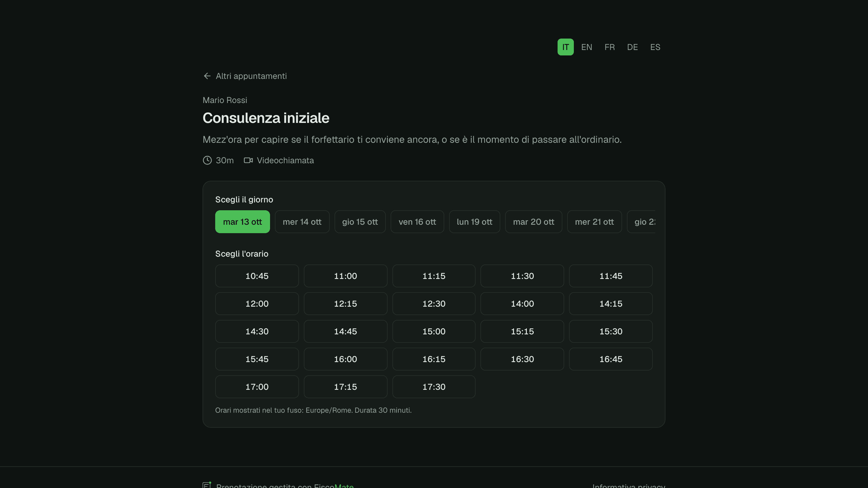868x488 pixels.
Task: Pick the 12:15 time slot
Action: 345,303
